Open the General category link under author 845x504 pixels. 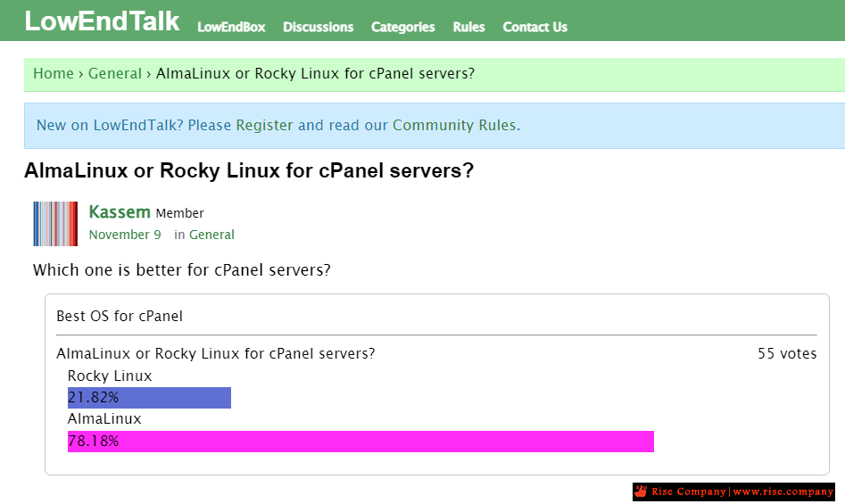point(211,235)
